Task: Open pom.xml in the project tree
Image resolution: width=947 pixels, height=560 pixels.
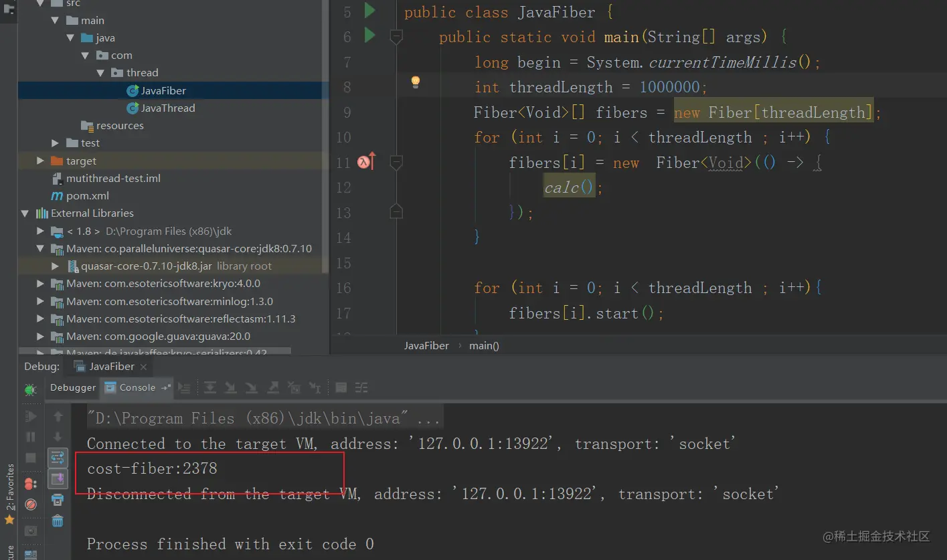Action: (88, 196)
